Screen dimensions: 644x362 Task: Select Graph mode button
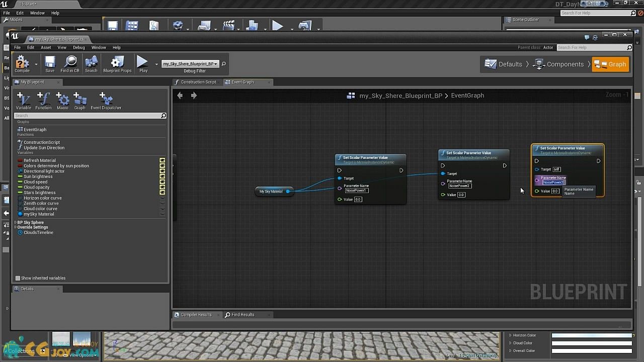[x=610, y=64]
